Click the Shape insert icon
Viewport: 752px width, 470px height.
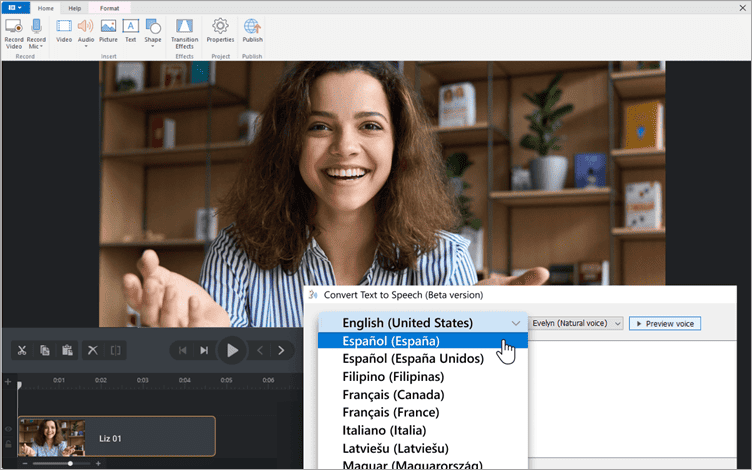pos(153,26)
